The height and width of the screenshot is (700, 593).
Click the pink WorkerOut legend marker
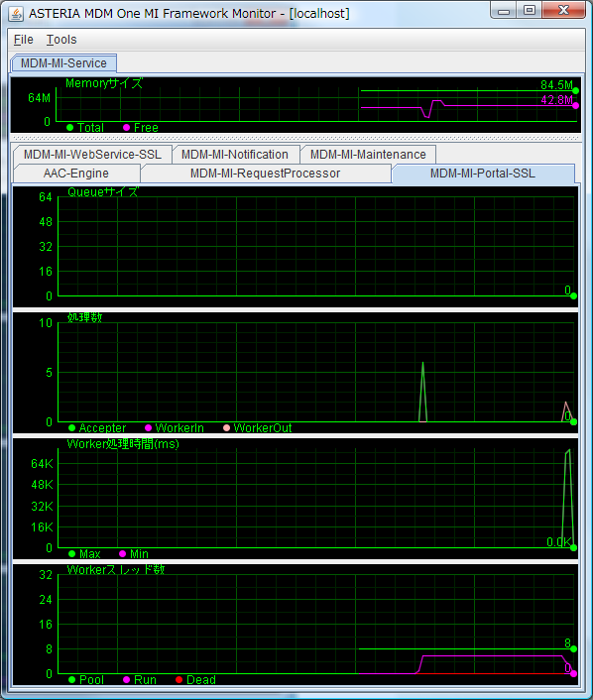[226, 428]
